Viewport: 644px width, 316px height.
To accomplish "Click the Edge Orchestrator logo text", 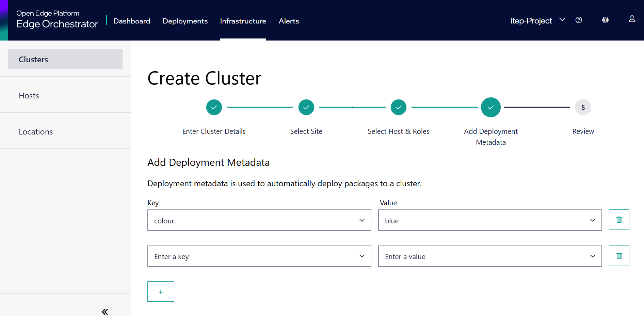I will point(57,24).
